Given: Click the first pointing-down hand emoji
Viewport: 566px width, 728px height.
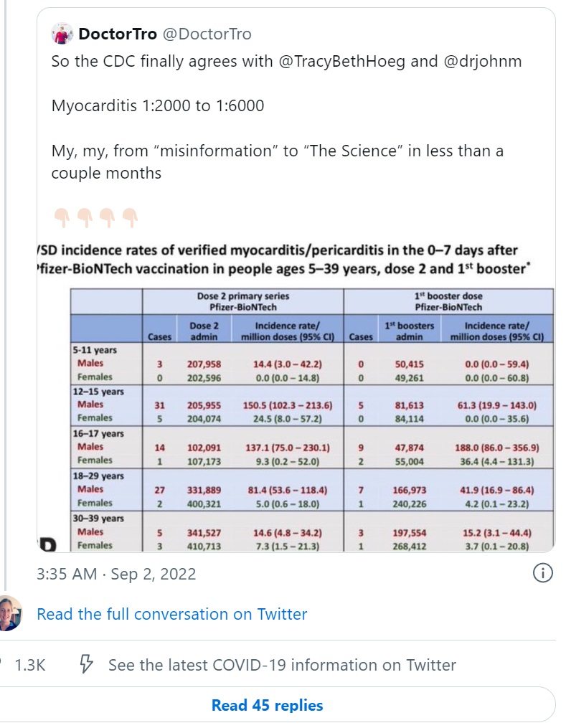Looking at the screenshot, I should 61,215.
